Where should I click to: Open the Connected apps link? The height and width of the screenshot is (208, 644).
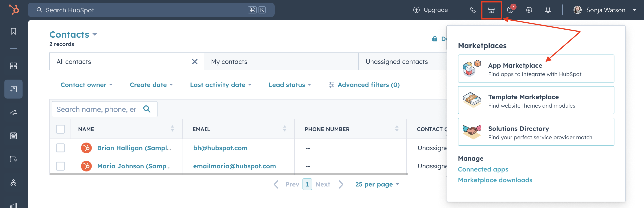483,169
